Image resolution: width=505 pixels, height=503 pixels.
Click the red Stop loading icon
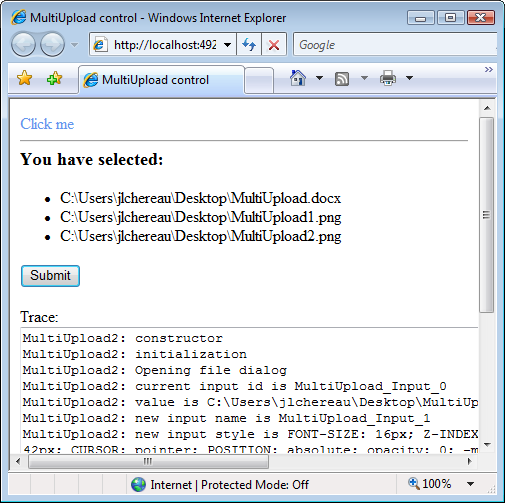coord(274,44)
